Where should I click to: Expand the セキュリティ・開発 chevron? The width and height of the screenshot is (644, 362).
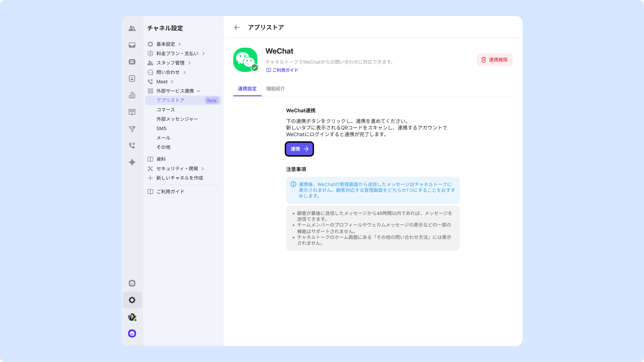click(x=203, y=169)
